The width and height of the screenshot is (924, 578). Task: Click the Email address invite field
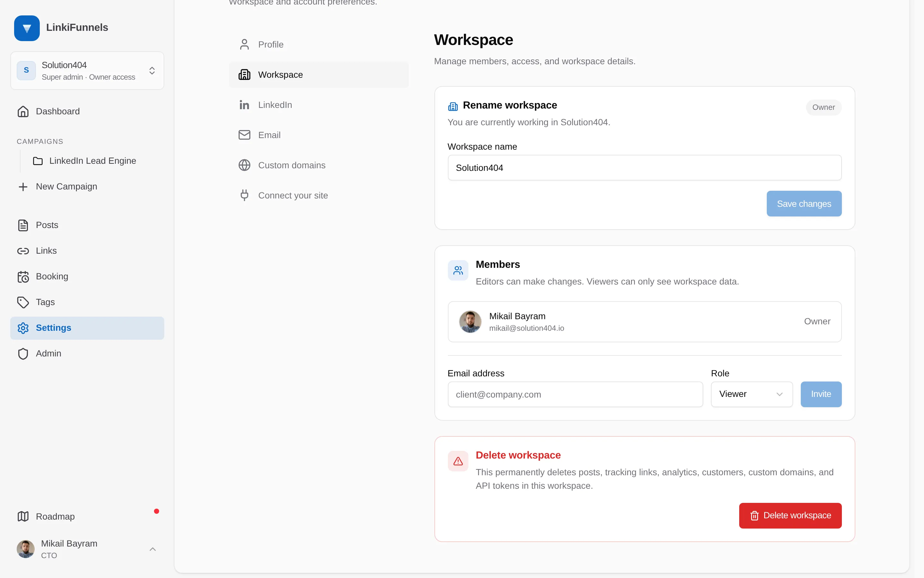[x=575, y=394]
